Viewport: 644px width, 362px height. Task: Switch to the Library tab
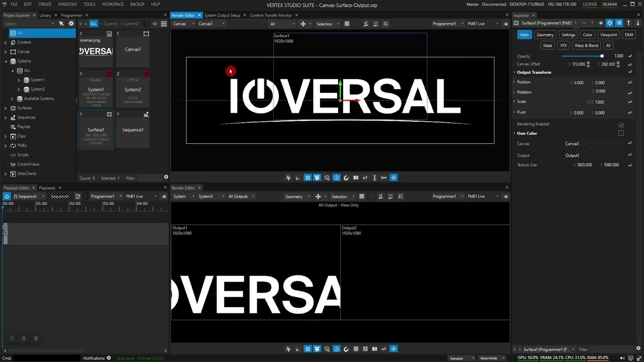45,15
